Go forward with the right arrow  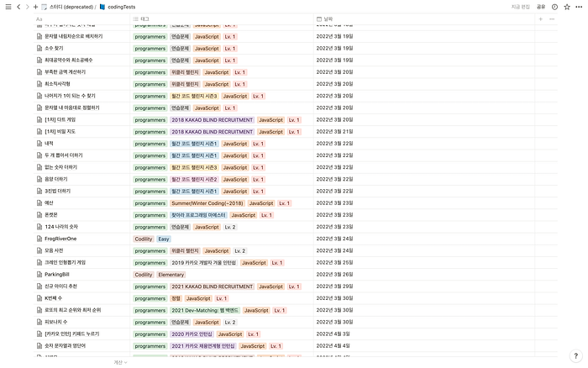tap(27, 7)
